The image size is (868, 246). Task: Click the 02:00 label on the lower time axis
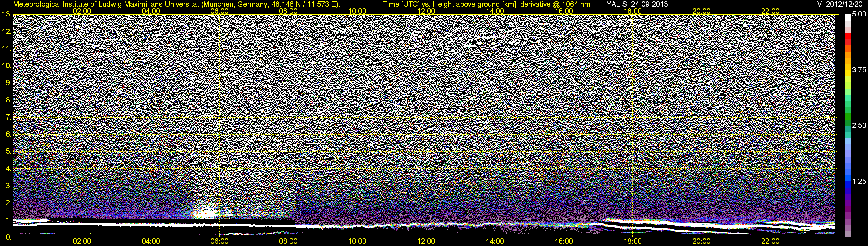[82, 242]
